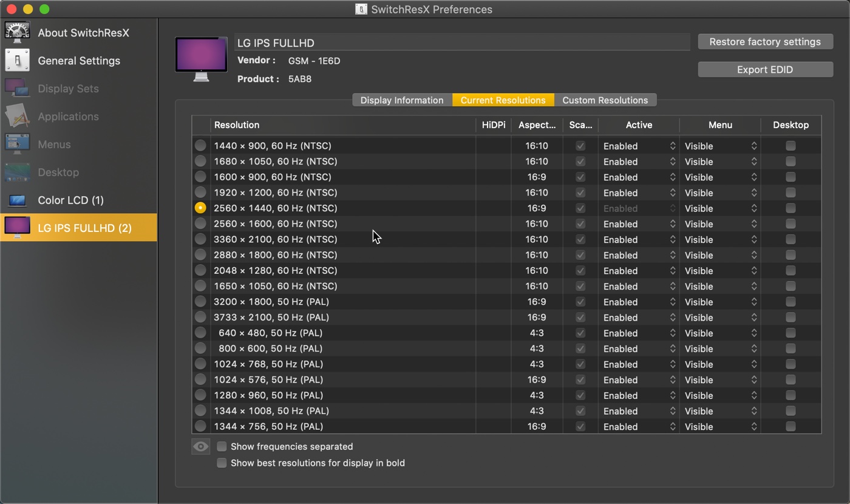Toggle scaled checkbox for 2048 × 1280
This screenshot has width=850, height=504.
click(x=580, y=270)
